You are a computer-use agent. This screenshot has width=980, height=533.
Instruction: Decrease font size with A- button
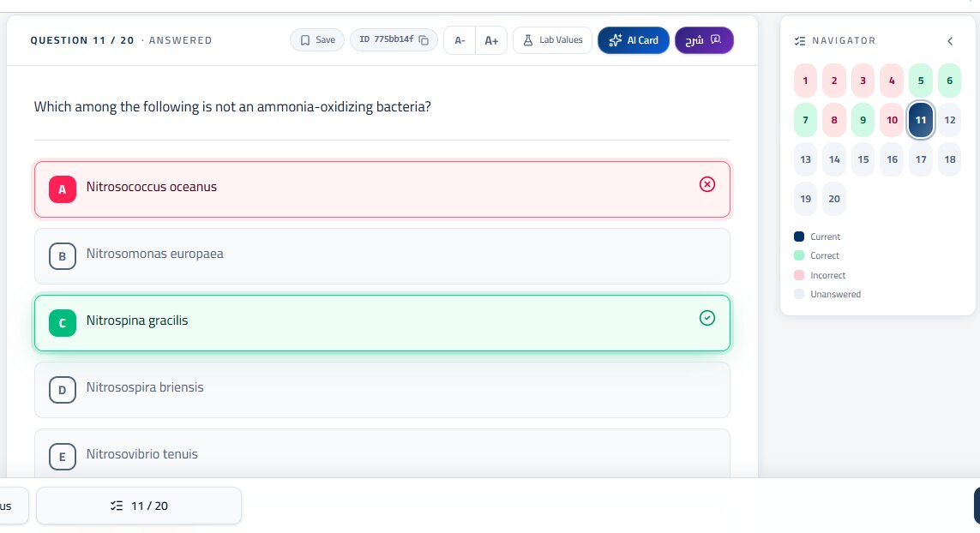click(x=460, y=40)
